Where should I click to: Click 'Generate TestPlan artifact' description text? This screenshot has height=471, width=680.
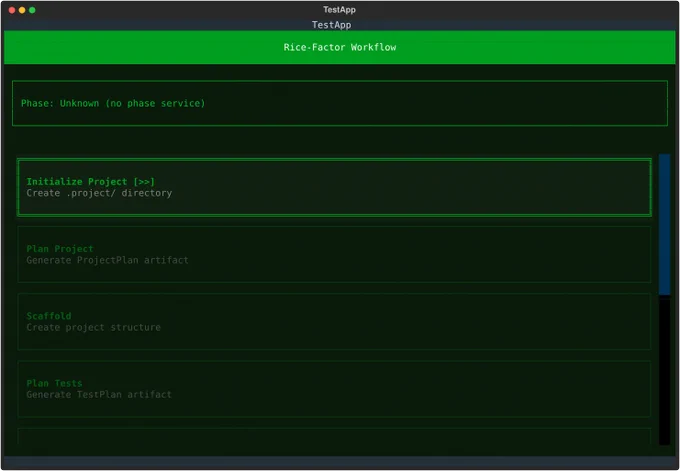pyautogui.click(x=99, y=395)
